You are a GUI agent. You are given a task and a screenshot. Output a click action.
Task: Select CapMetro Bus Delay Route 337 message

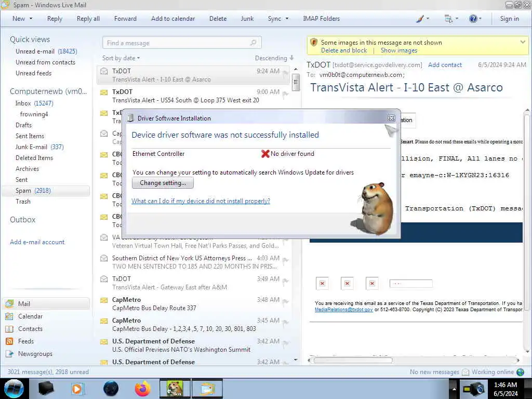193,303
